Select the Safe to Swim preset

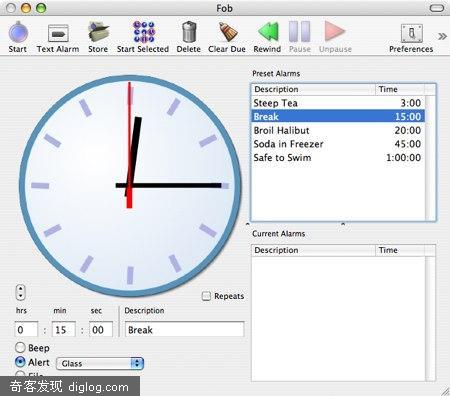[338, 157]
